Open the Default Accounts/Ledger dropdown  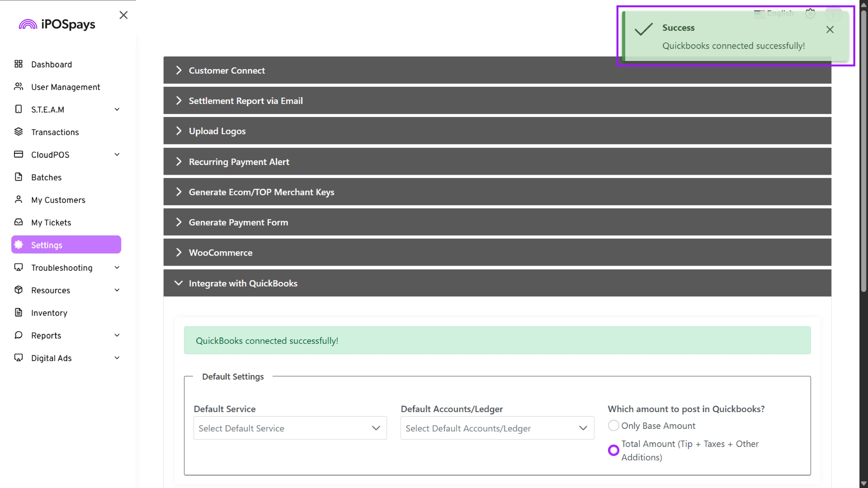coord(497,428)
